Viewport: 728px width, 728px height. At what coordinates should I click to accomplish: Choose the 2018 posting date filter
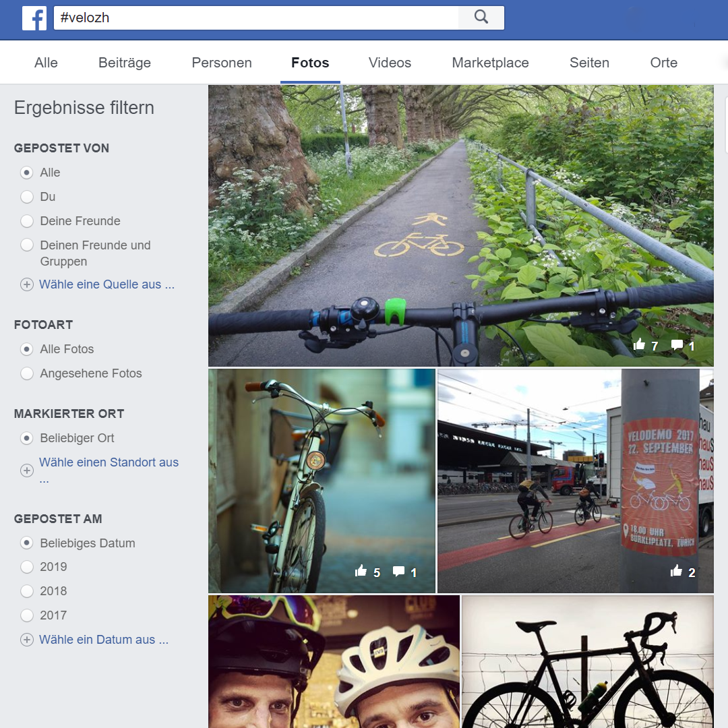pyautogui.click(x=27, y=591)
